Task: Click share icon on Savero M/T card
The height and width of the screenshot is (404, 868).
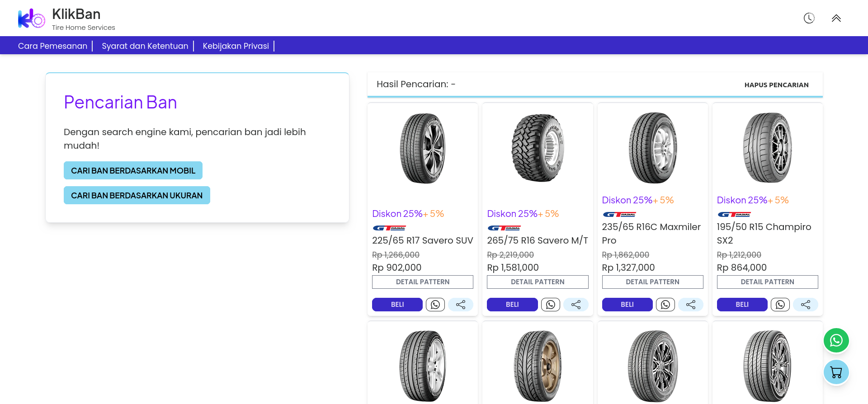Action: (576, 305)
